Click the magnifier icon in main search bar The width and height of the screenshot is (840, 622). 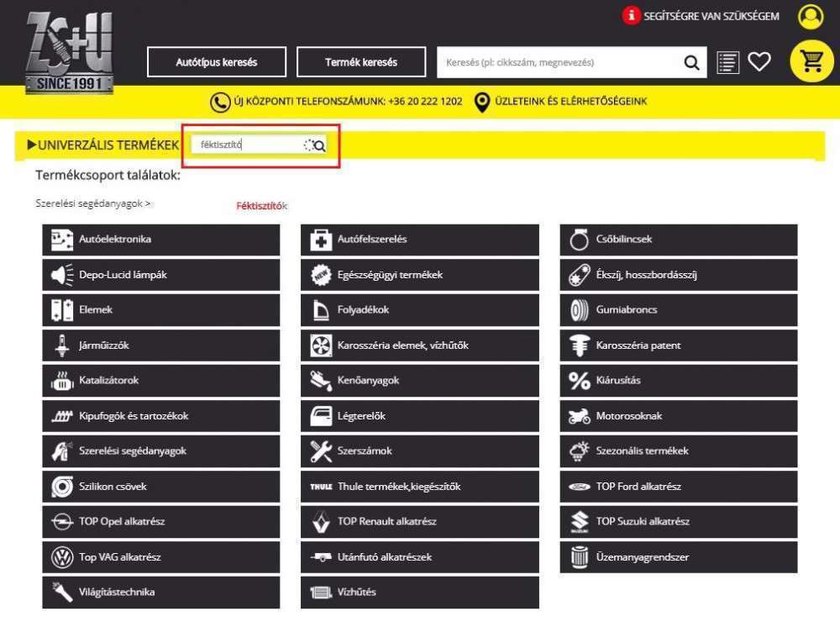691,62
